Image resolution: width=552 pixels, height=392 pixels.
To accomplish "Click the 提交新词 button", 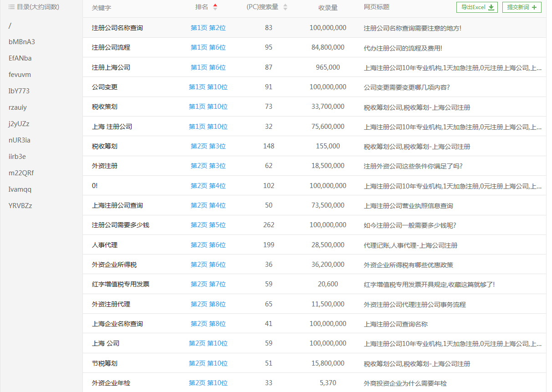I will click(521, 7).
